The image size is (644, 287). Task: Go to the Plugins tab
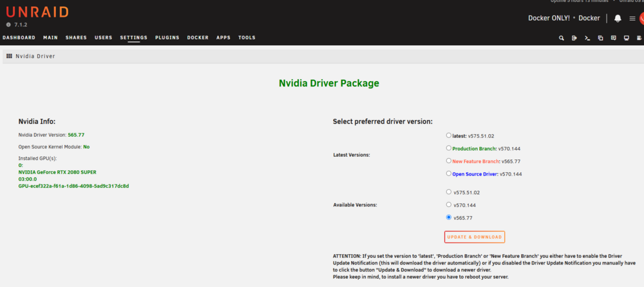[167, 37]
